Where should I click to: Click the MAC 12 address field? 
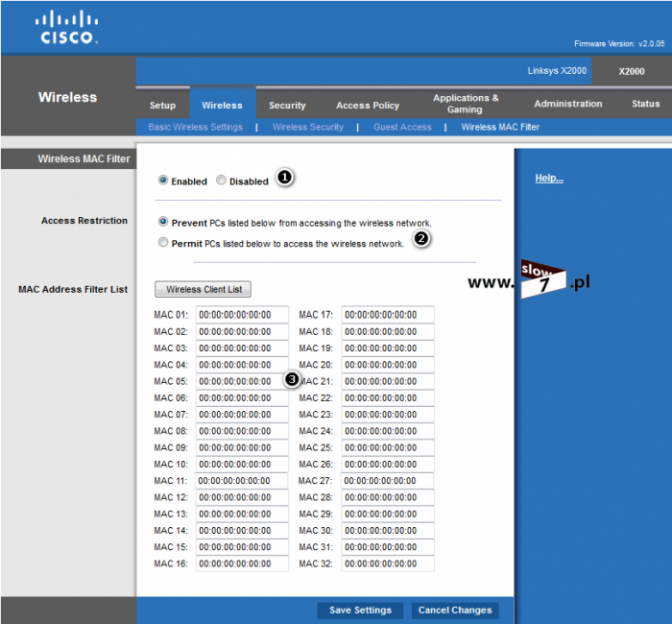242,497
